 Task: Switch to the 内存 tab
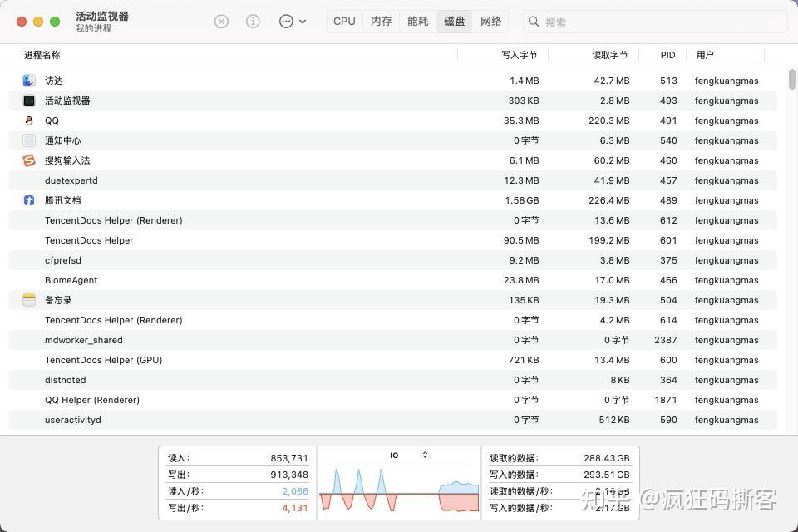click(382, 22)
